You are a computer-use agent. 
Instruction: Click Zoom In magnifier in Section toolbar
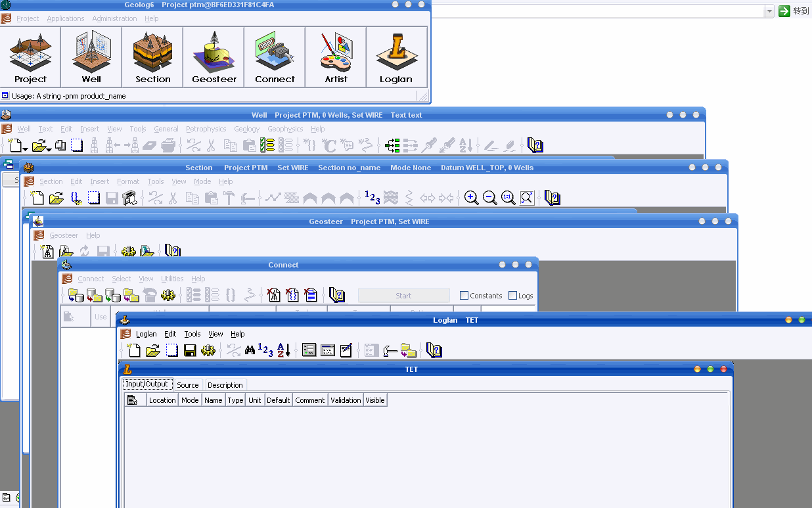pos(471,198)
